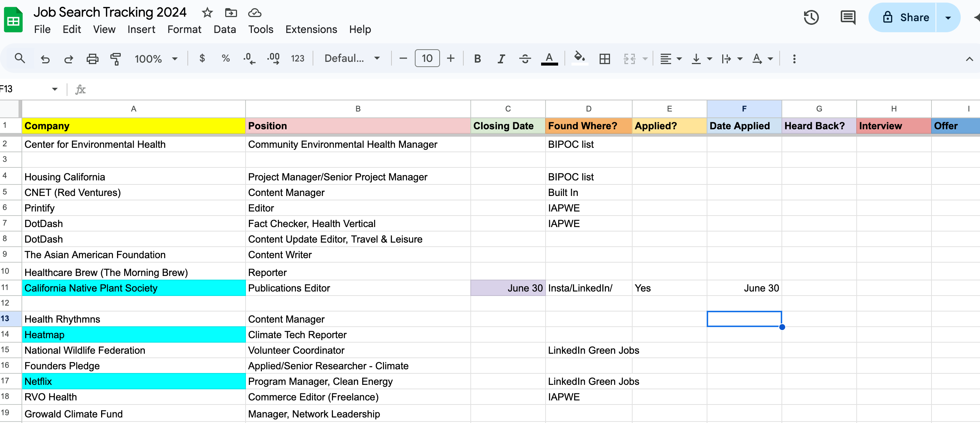Viewport: 980px width, 423px height.
Task: Click the font size input field
Action: coord(427,59)
